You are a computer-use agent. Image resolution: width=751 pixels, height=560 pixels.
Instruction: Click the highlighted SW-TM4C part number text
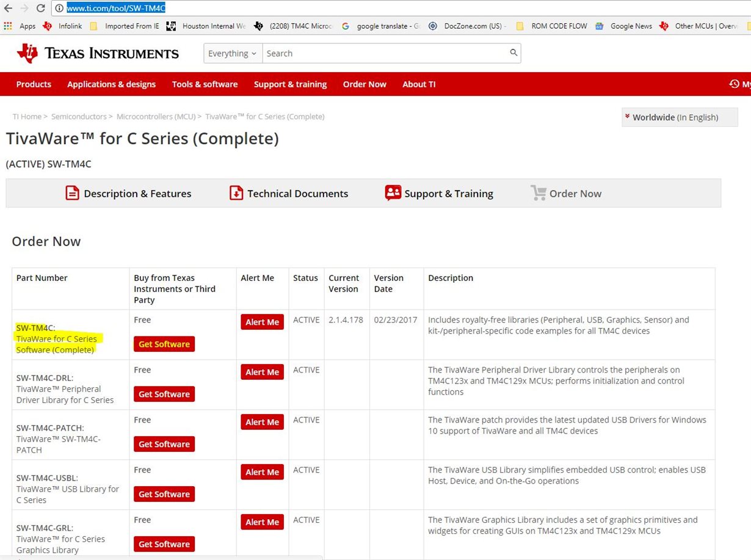click(x=35, y=328)
